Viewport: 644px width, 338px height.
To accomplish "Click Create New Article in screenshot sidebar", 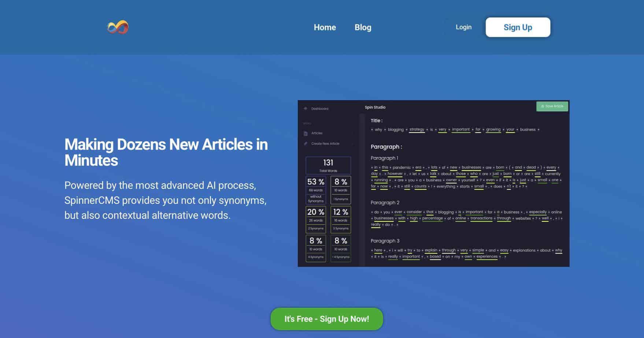I will click(x=325, y=144).
